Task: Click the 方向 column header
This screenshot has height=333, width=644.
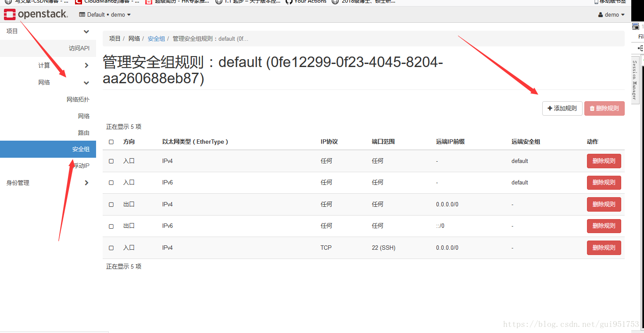Action: click(129, 142)
